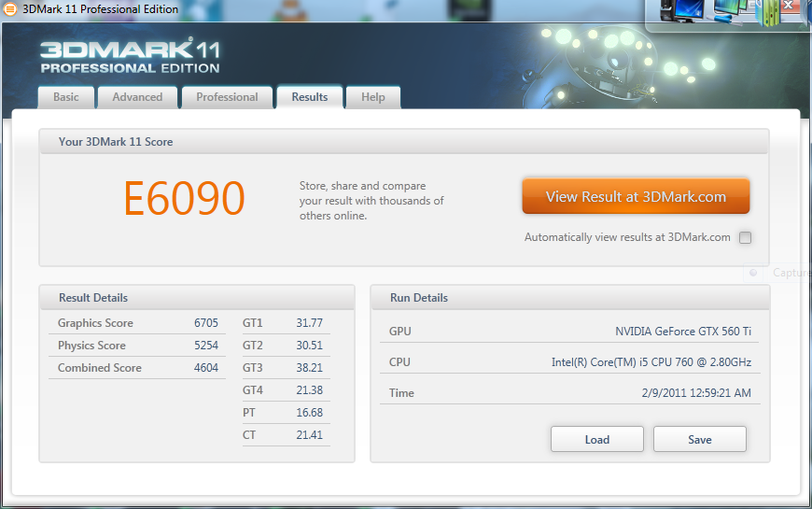Click the Save button
The width and height of the screenshot is (812, 509).
coord(699,439)
